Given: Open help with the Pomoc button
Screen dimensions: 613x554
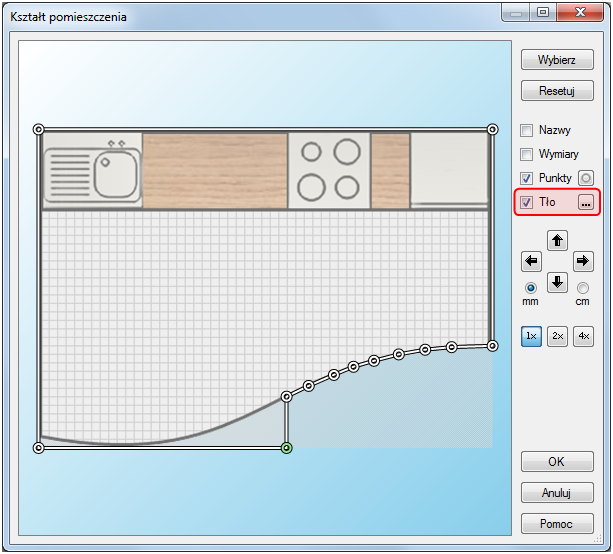Looking at the screenshot, I should pos(557,523).
